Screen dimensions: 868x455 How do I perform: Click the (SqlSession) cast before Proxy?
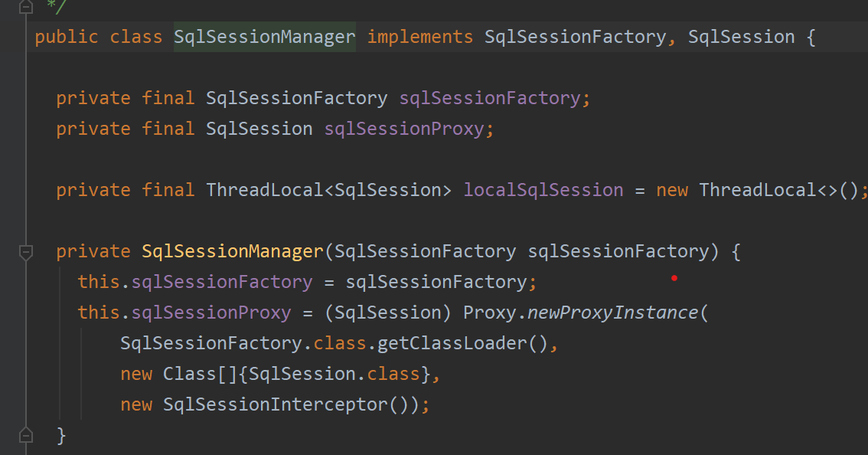pyautogui.click(x=393, y=313)
